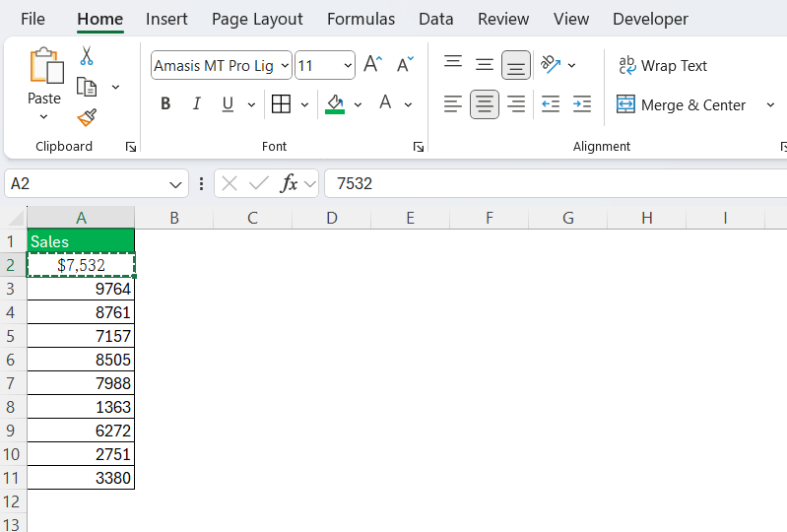This screenshot has height=532, width=787.
Task: Open Clipboard dialog launcher
Action: 131,147
